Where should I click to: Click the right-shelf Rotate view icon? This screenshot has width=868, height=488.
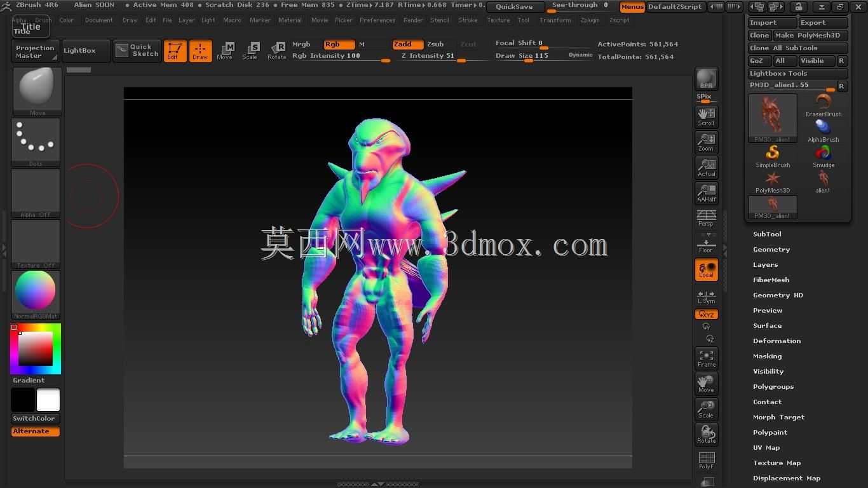[706, 435]
